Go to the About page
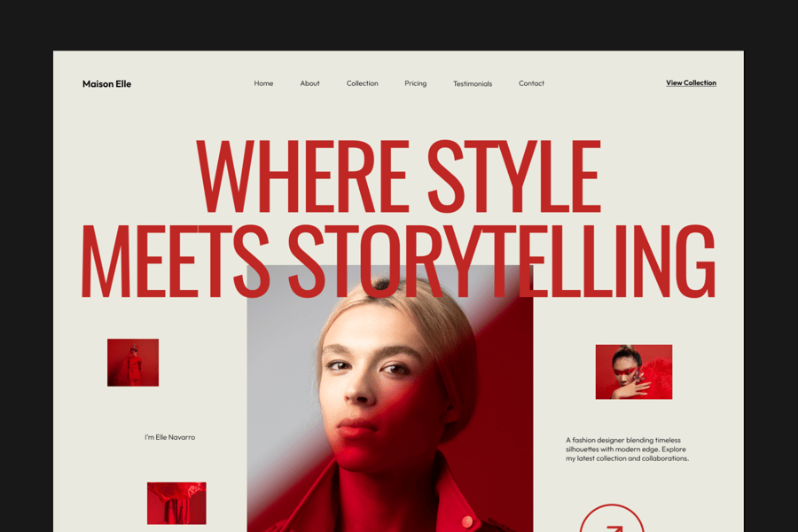 [x=310, y=83]
